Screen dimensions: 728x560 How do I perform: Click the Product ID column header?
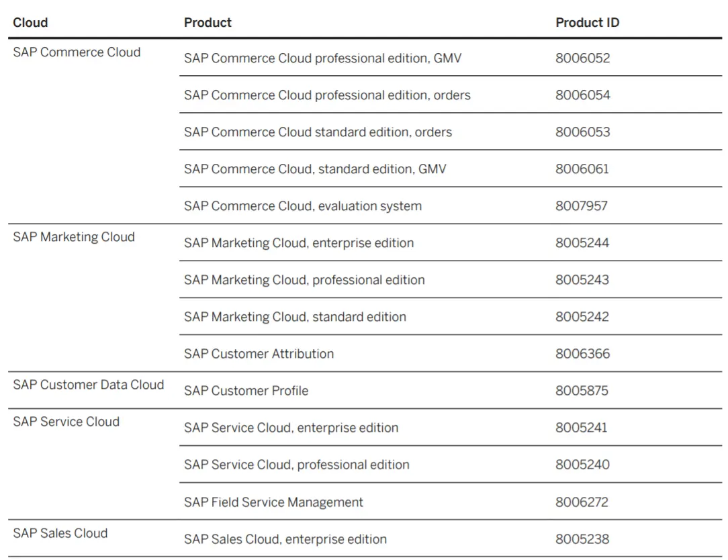pyautogui.click(x=587, y=22)
